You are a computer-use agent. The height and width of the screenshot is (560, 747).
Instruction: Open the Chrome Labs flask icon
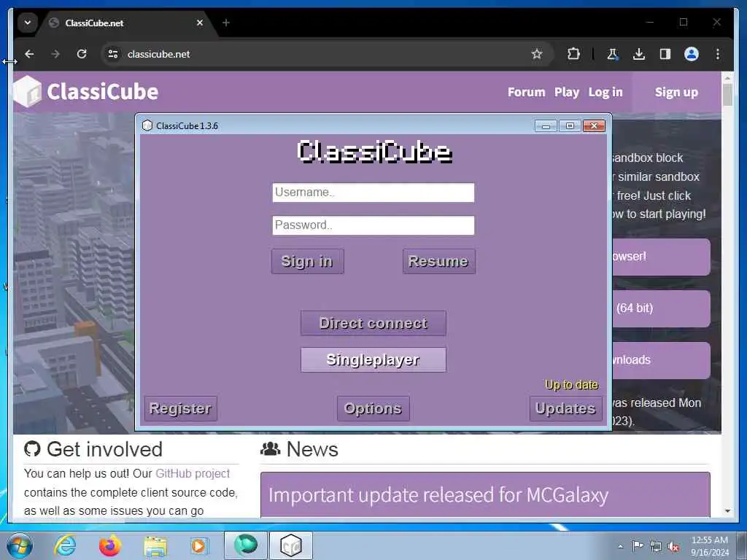pos(612,54)
